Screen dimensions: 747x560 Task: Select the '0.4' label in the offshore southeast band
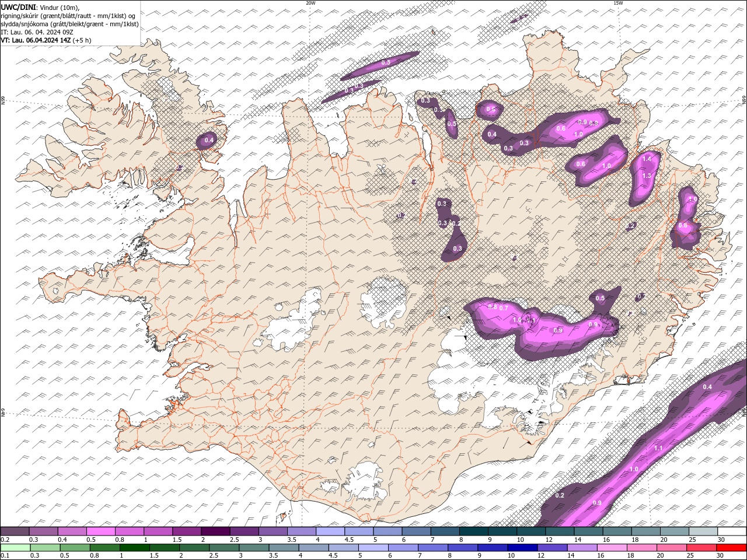[708, 387]
